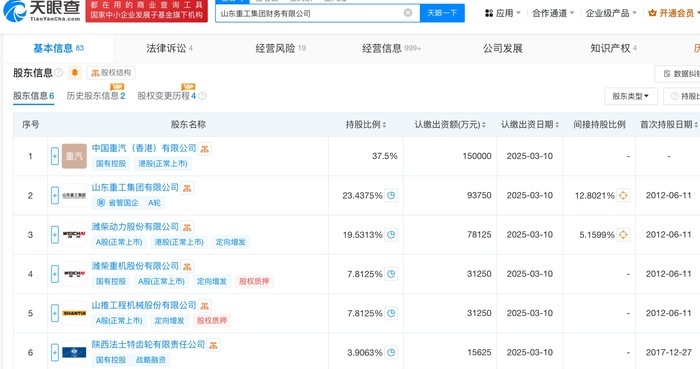Select the 股东信息 6 sub-tab
The image size is (700, 369).
pos(33,96)
